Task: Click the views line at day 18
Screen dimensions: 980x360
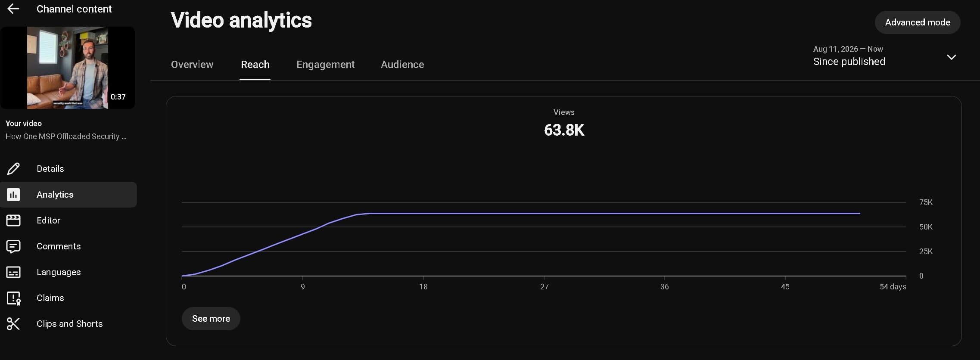Action: pyautogui.click(x=423, y=213)
